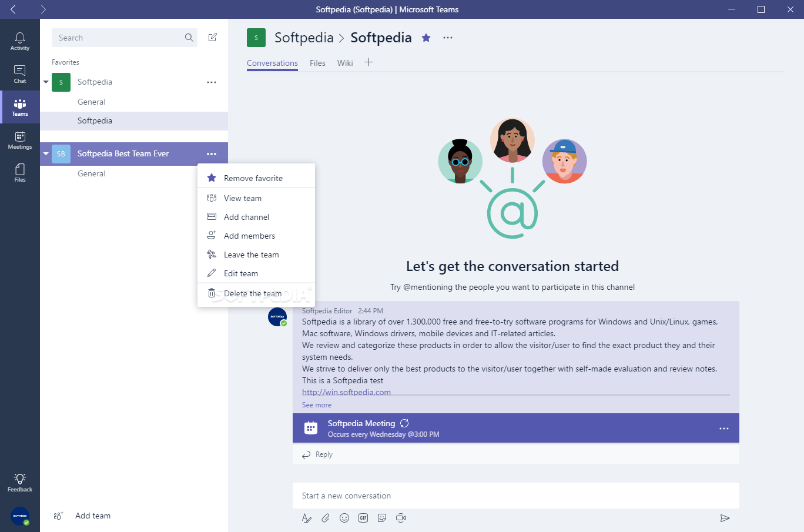The image size is (804, 532).
Task: Start a new chat with compose icon
Action: (213, 38)
